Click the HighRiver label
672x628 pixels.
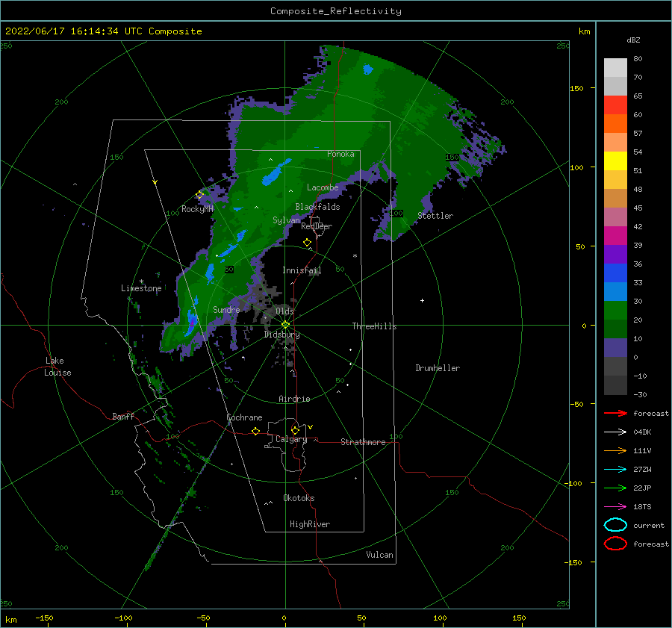click(310, 524)
